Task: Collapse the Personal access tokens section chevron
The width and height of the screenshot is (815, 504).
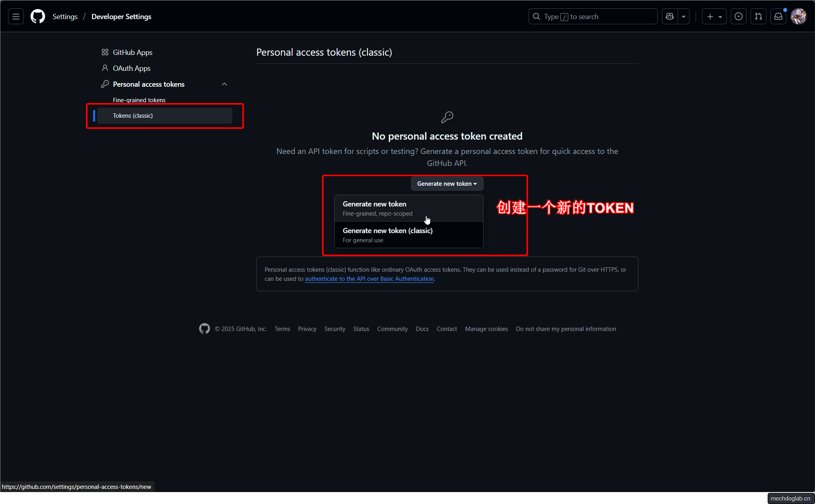Action: click(224, 84)
